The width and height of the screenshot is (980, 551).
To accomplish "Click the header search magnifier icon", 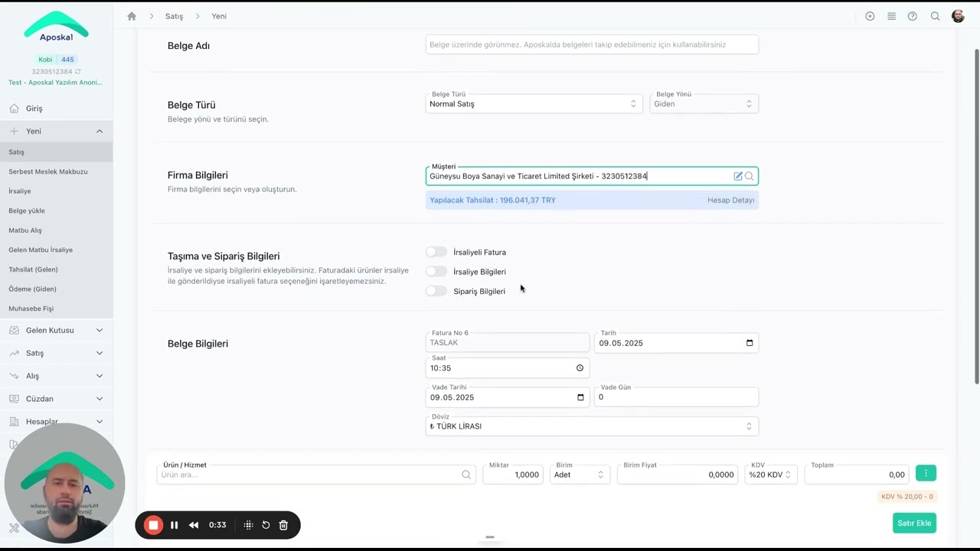I will (x=935, y=16).
